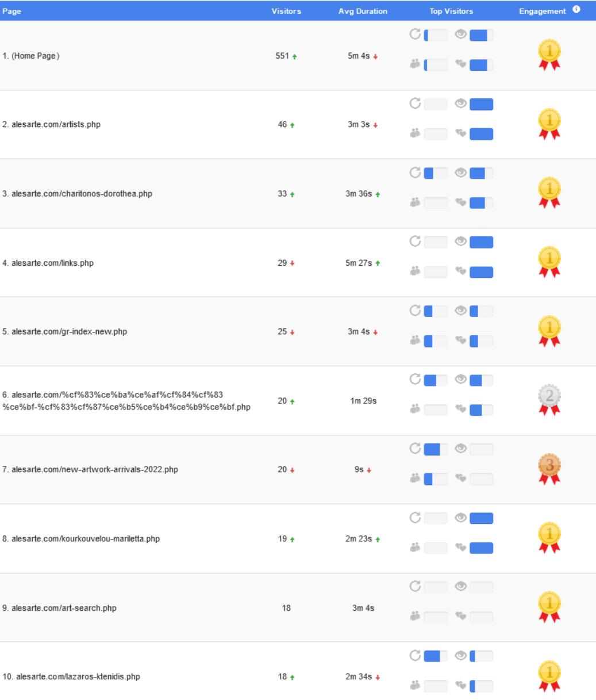Click the 5m 27s duration value
The width and height of the screenshot is (596, 700).
[x=359, y=263]
